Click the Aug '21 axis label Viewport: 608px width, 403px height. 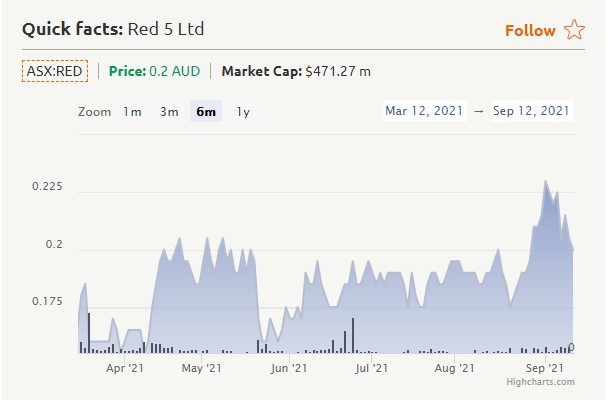coord(455,368)
